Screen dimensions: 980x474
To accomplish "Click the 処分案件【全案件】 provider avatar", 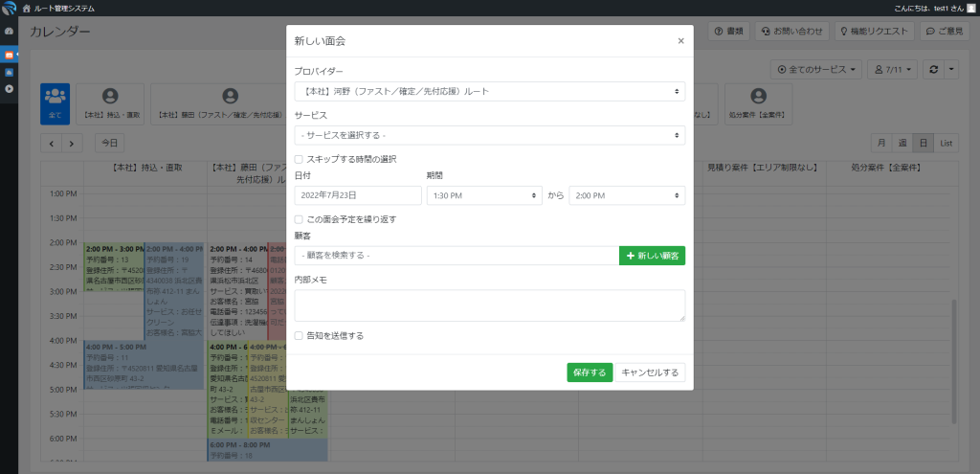I will click(x=758, y=102).
